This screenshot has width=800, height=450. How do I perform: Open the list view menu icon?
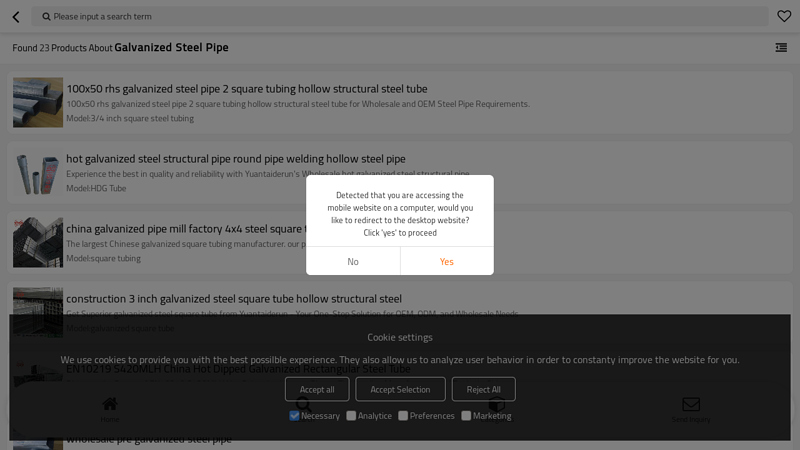pyautogui.click(x=781, y=47)
